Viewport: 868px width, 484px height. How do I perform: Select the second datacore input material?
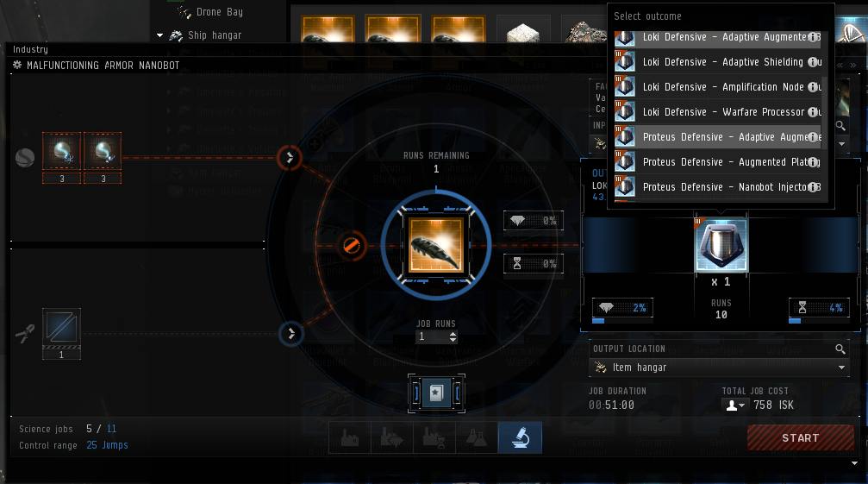(103, 151)
